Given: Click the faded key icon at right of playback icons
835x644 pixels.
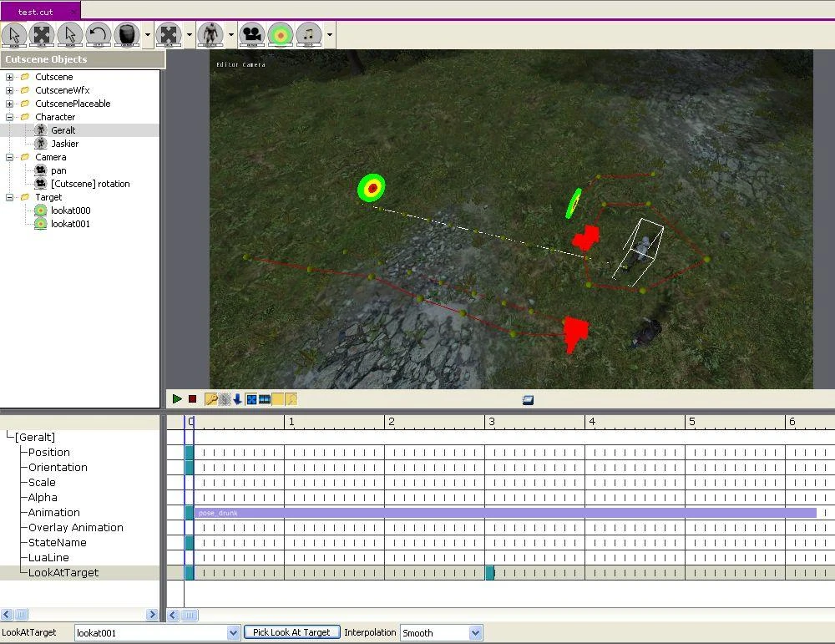Looking at the screenshot, I should (x=291, y=399).
